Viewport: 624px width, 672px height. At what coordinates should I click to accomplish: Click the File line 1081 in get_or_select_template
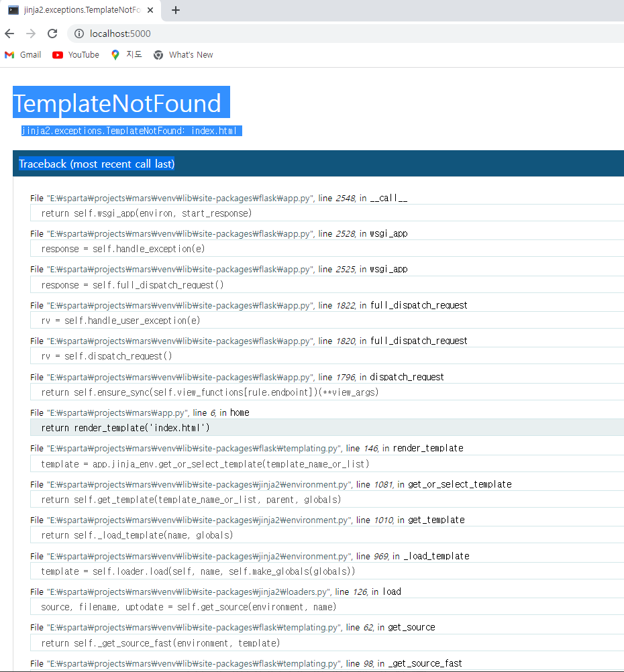click(x=271, y=484)
